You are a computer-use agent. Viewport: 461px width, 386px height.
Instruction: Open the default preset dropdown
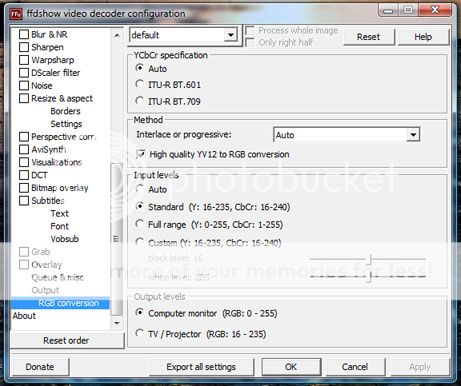(230, 35)
